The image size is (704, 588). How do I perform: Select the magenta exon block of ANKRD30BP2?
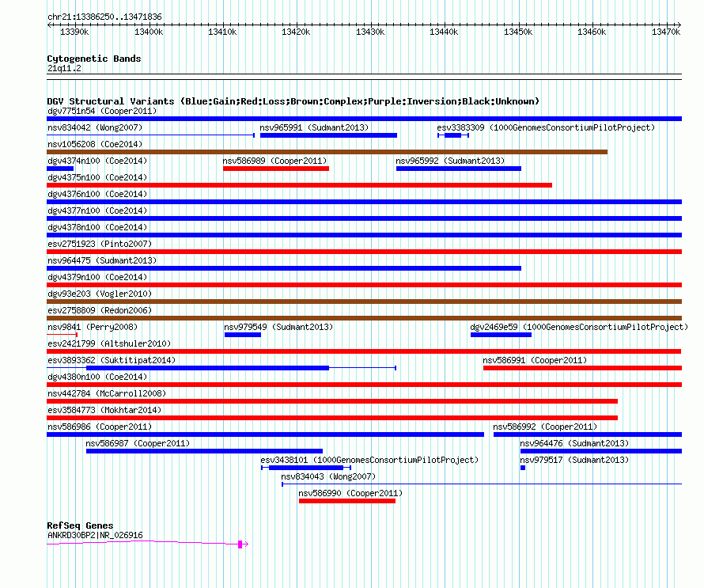tap(240, 544)
